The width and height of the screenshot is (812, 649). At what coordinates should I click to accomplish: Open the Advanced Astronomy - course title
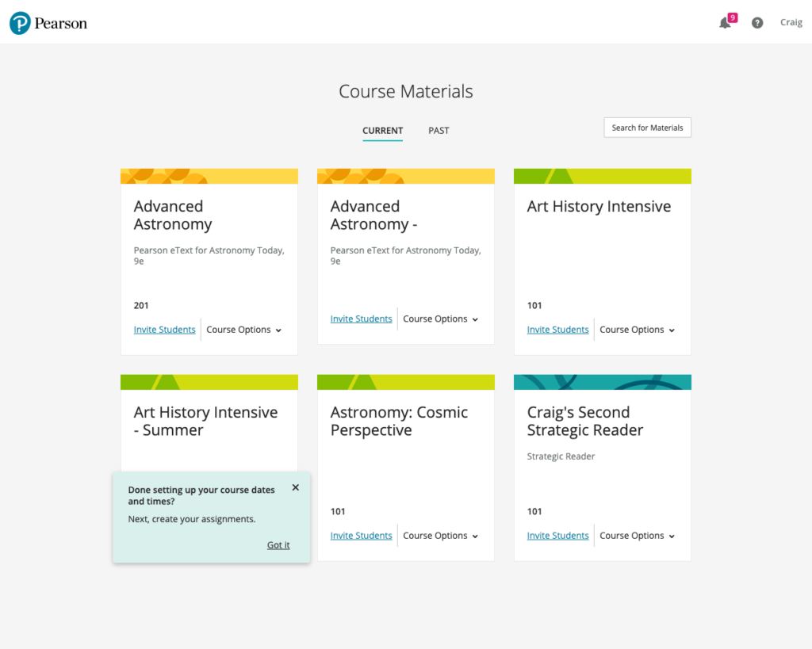click(374, 215)
